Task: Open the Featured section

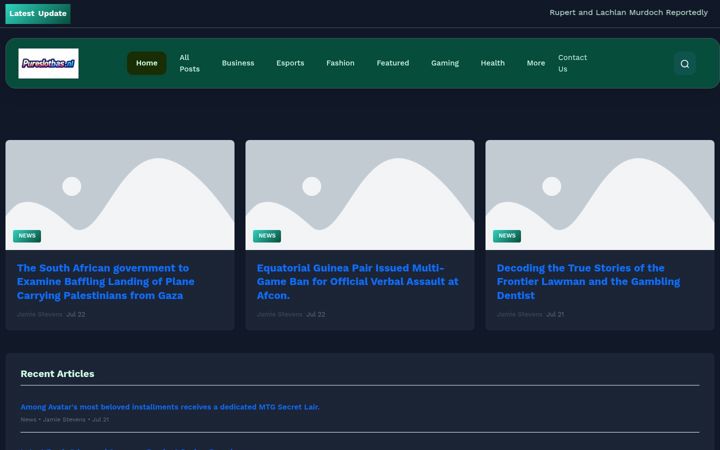Action: (393, 63)
